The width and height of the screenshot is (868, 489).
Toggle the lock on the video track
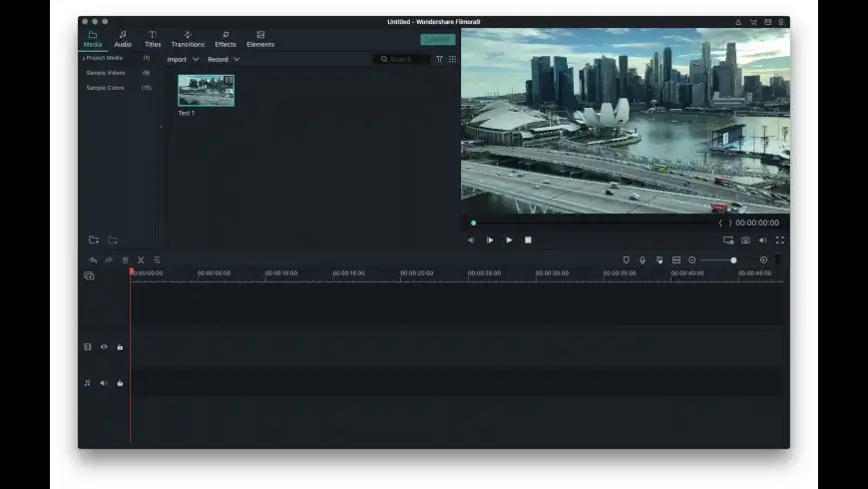coord(120,347)
